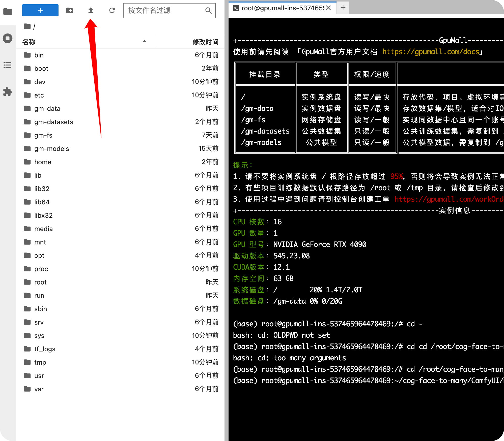Sort files by the 修改时间 column header
Image resolution: width=504 pixels, height=441 pixels.
click(x=190, y=42)
